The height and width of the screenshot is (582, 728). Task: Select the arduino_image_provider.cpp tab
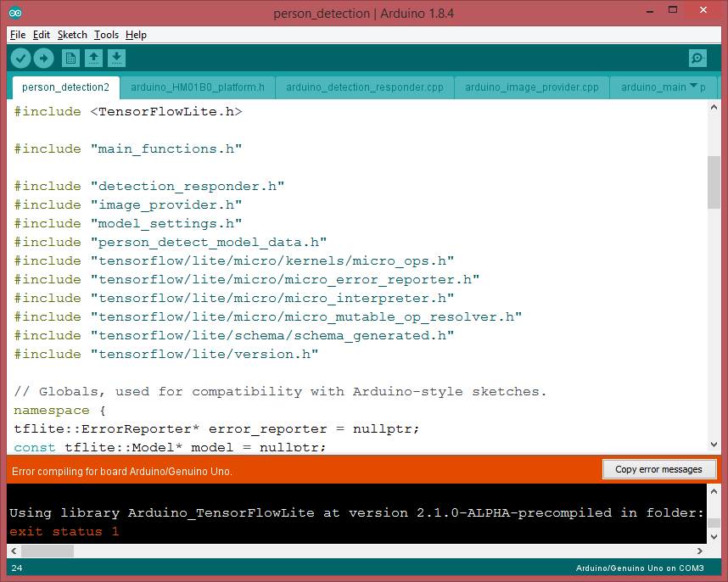531,87
